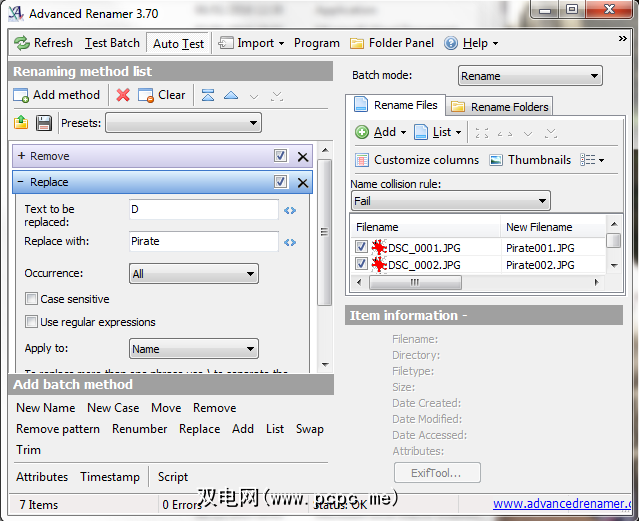Switch to Rename Folders tab
The height and width of the screenshot is (521, 639).
[500, 107]
